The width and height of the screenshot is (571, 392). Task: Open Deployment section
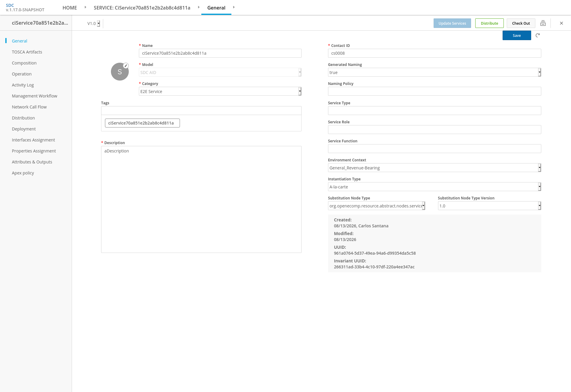click(24, 129)
